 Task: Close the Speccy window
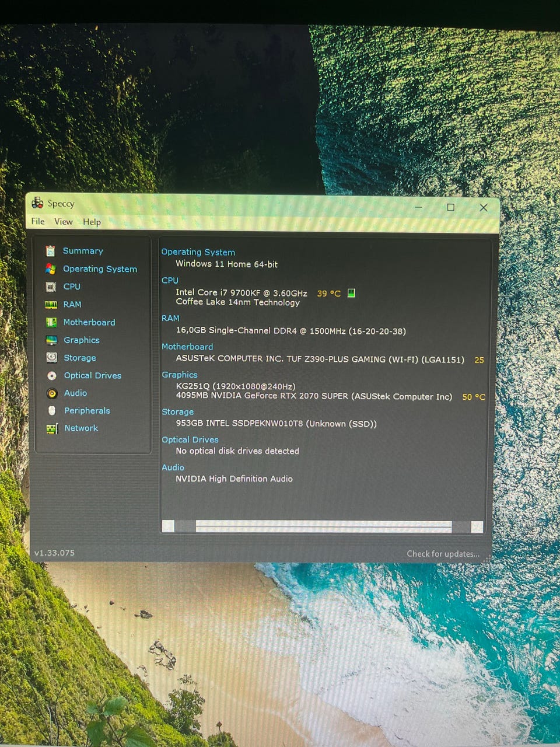click(x=484, y=207)
